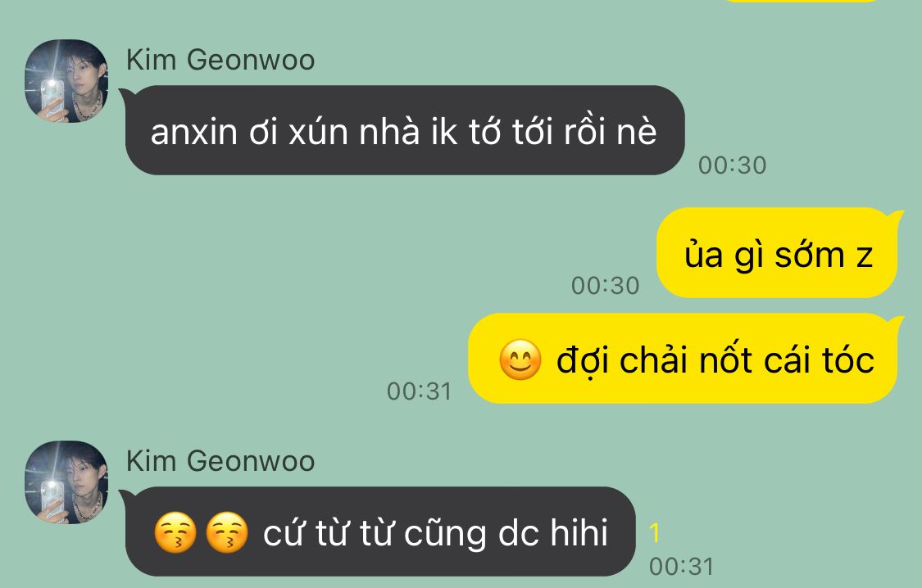Tap the yellow unread count "1"
Screen dimensions: 922x588
[x=655, y=533]
